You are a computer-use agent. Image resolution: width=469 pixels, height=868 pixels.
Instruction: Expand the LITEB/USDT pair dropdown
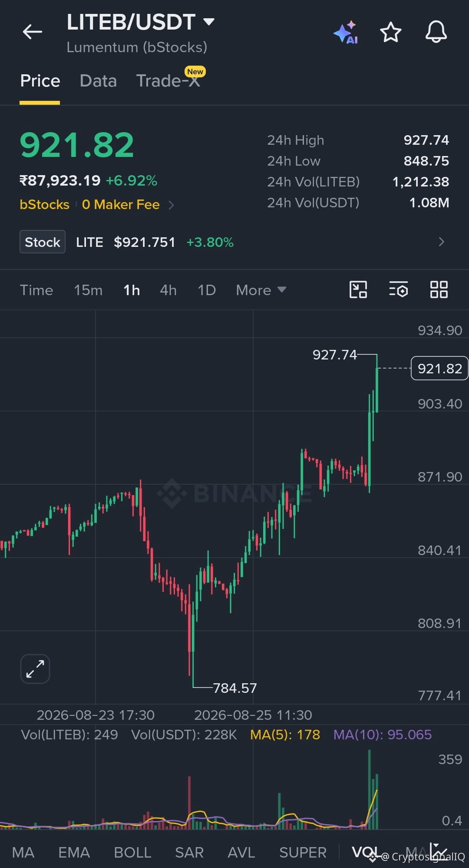(x=209, y=21)
